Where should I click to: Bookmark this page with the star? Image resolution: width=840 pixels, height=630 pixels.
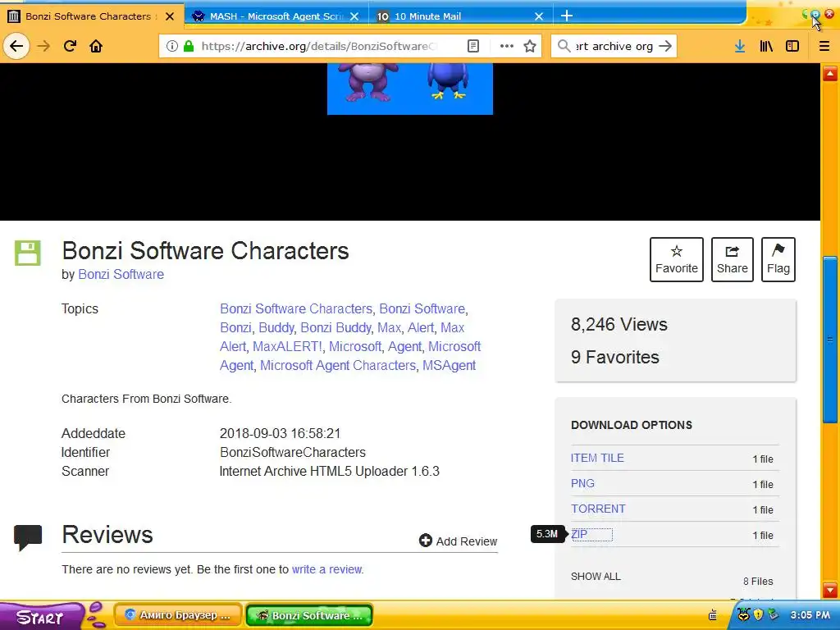[x=530, y=46]
